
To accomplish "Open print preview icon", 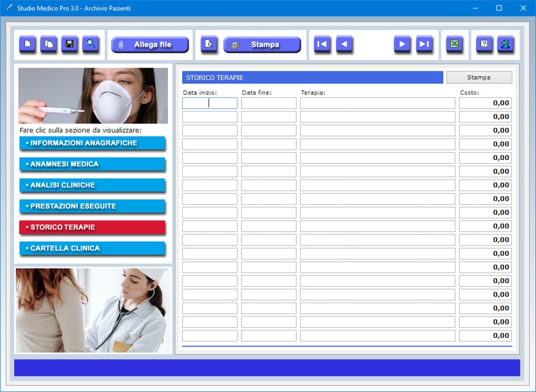I will [209, 44].
